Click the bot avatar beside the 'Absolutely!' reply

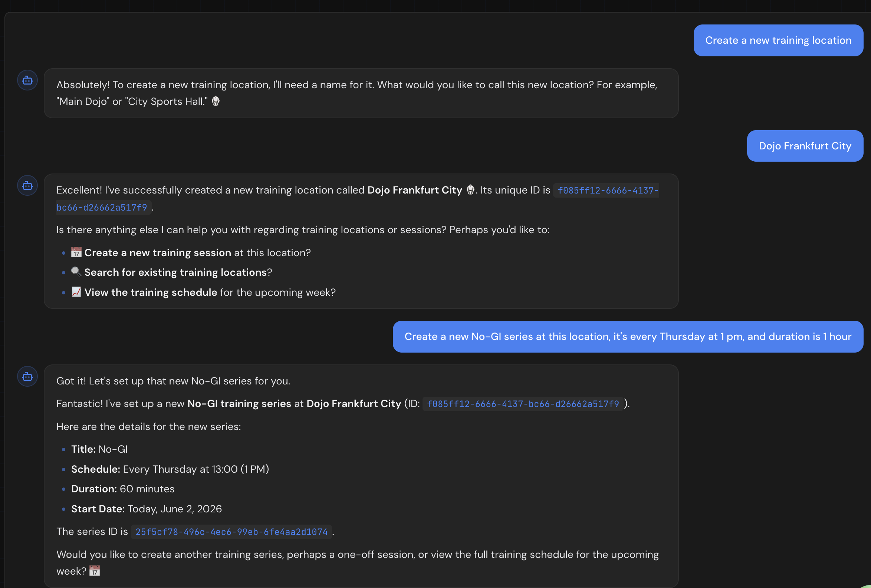(27, 80)
